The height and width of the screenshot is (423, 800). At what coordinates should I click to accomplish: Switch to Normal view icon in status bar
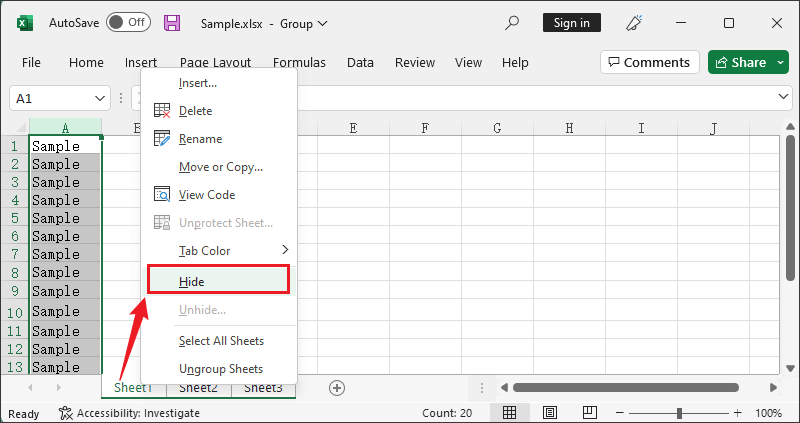pos(509,412)
